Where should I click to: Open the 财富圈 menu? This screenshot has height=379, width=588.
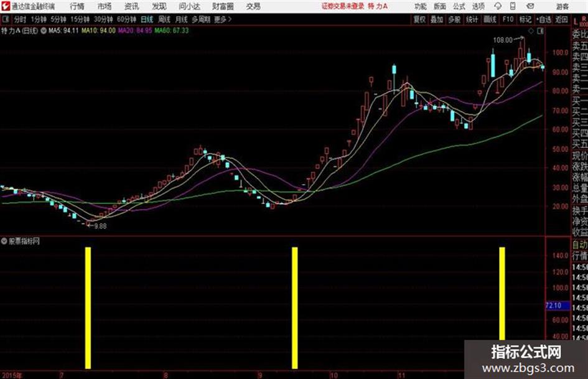tap(223, 6)
